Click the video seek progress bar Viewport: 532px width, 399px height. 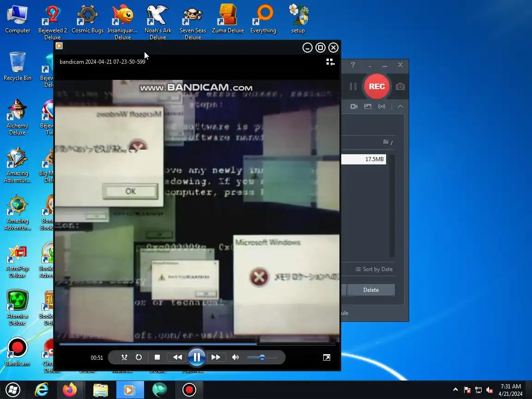(197, 344)
